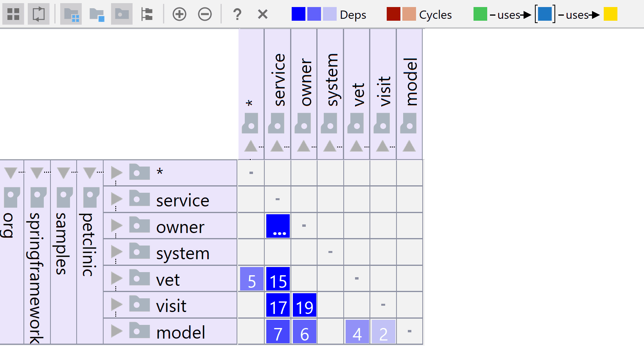
Task: Click the model-to-visit cell showing 2
Action: coord(383,332)
